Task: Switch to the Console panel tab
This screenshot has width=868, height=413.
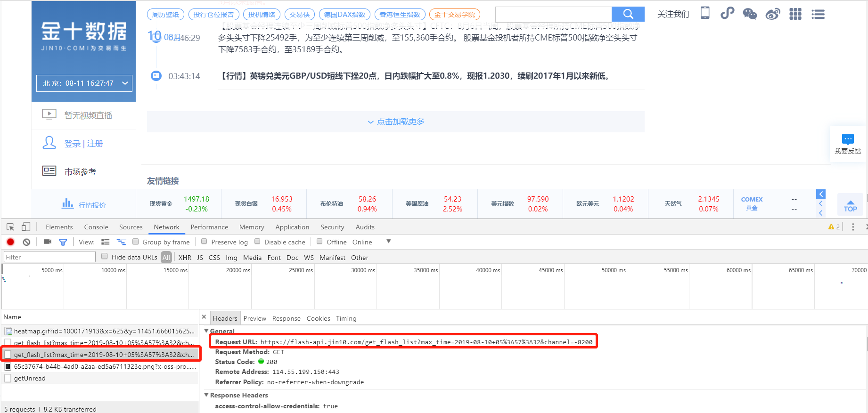Action: [x=96, y=227]
